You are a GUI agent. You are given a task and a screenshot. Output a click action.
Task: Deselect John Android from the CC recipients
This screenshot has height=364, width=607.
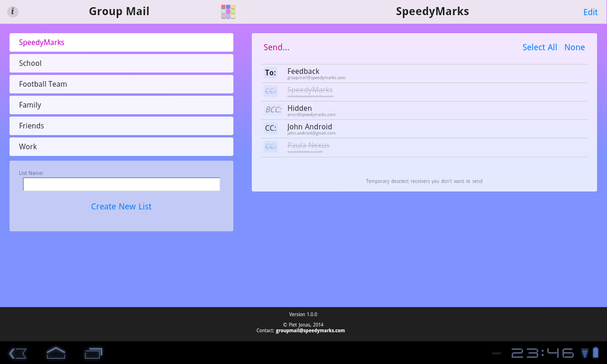point(424,129)
